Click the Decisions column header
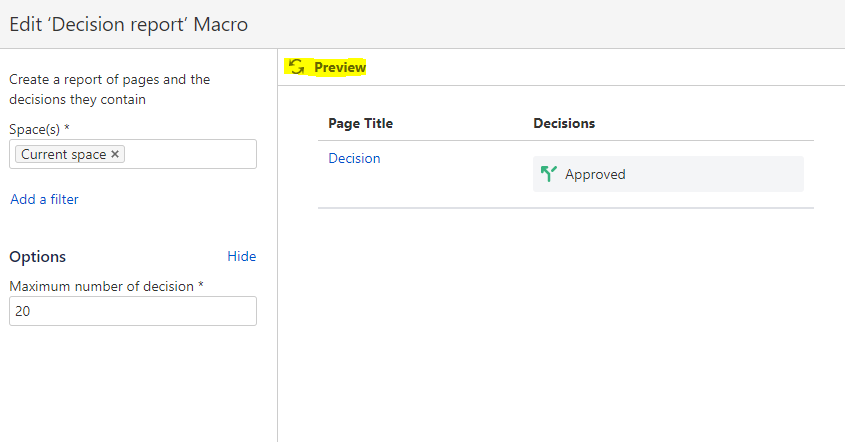The height and width of the screenshot is (442, 845). (x=564, y=123)
